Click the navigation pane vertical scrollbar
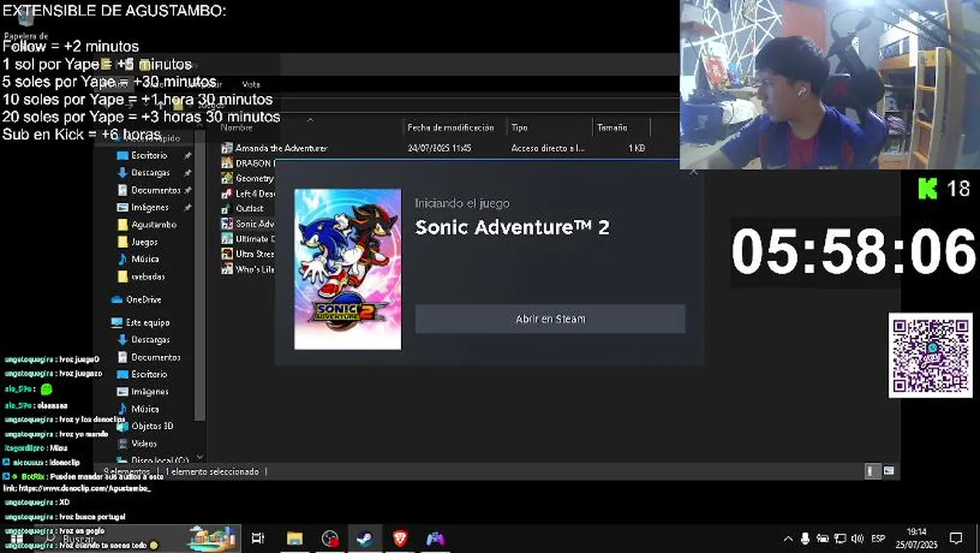The height and width of the screenshot is (553, 980). tap(200, 276)
